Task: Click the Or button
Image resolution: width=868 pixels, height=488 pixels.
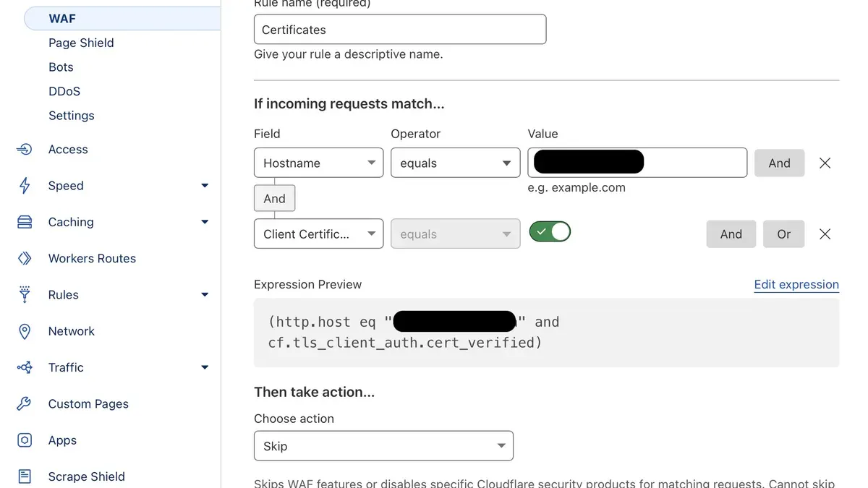Action: pos(783,234)
